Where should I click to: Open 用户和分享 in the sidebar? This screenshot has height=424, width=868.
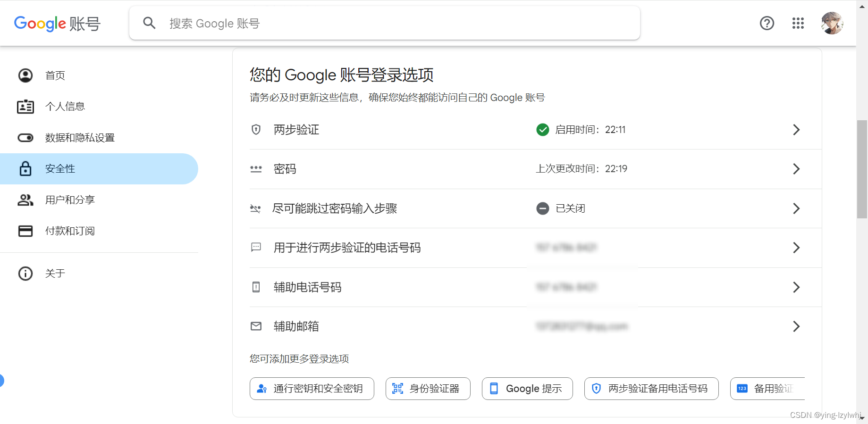(x=99, y=200)
